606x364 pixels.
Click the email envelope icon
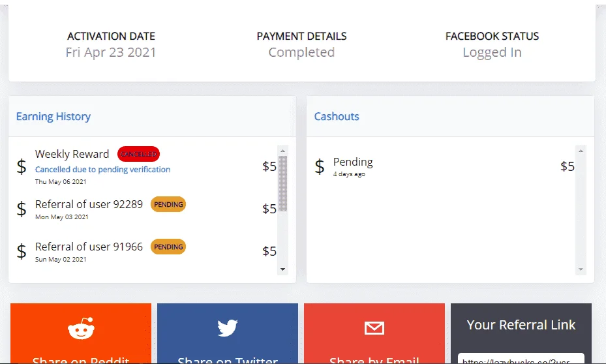(374, 328)
